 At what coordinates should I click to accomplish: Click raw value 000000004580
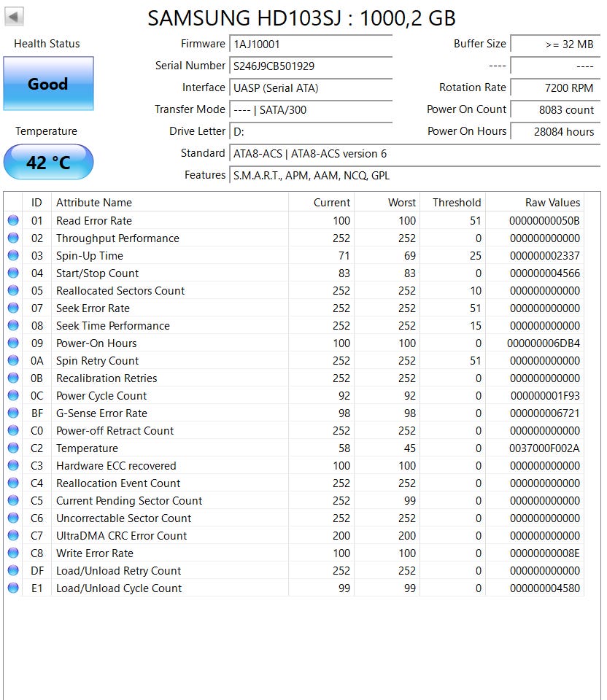pos(545,588)
